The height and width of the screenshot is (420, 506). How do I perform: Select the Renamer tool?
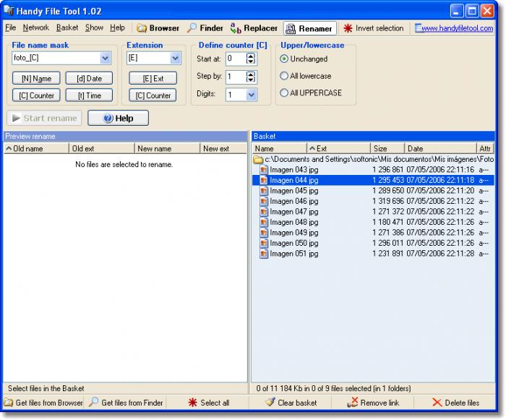tap(309, 28)
